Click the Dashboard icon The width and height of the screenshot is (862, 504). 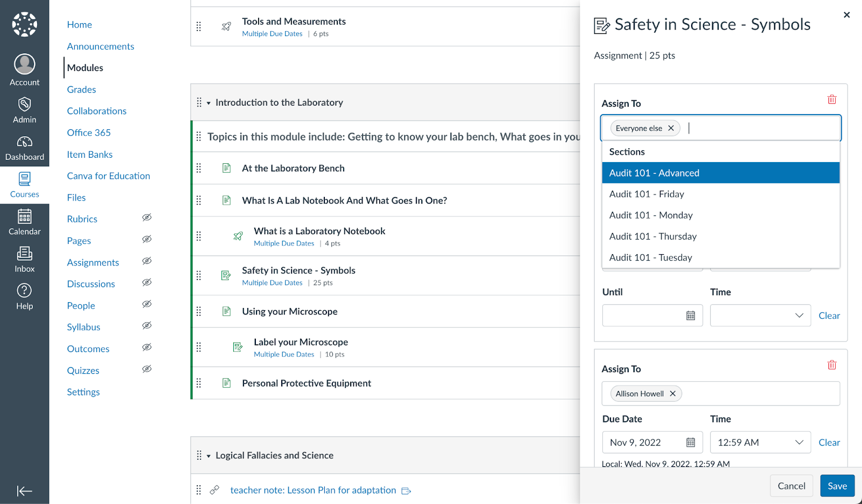24,148
